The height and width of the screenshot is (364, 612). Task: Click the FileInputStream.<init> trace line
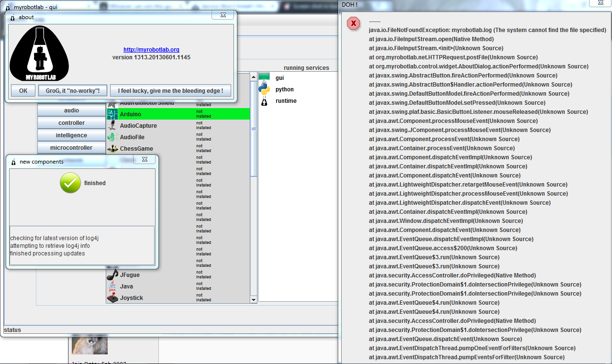[x=436, y=48]
